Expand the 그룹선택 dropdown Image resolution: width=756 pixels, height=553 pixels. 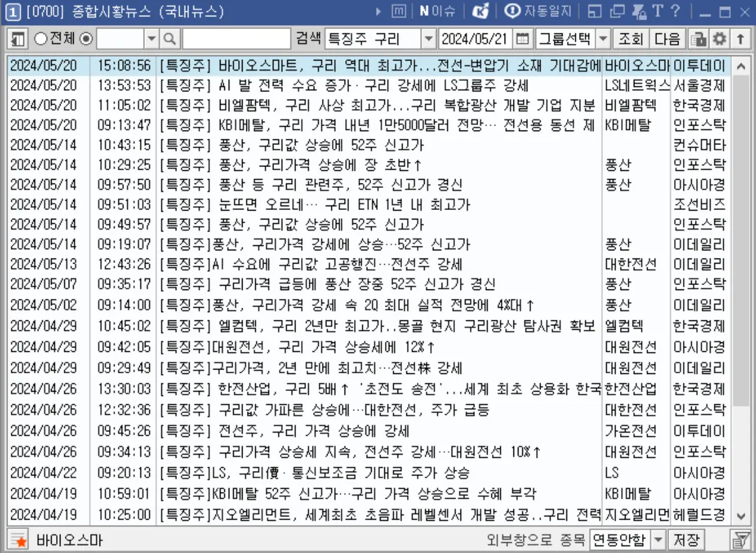click(602, 39)
